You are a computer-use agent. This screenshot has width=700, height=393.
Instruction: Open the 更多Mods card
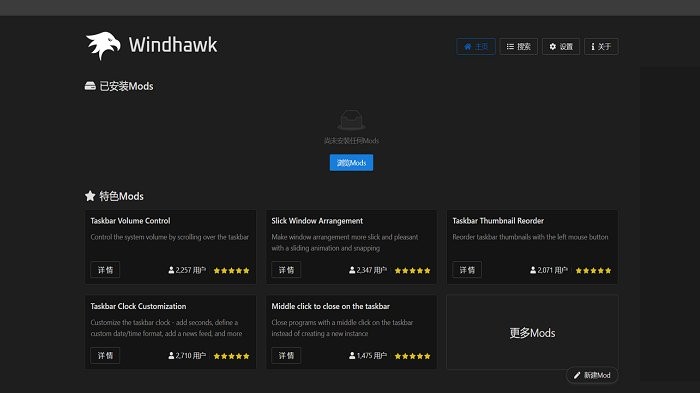pyautogui.click(x=532, y=332)
